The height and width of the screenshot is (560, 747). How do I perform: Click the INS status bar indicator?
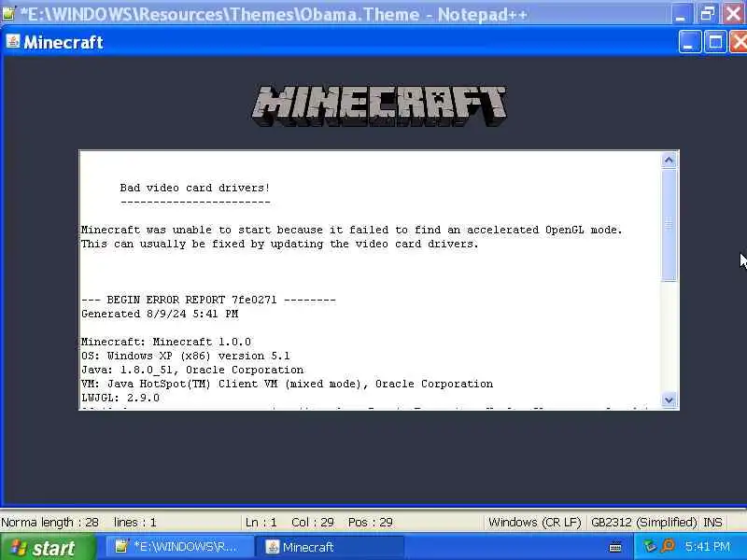tap(712, 523)
